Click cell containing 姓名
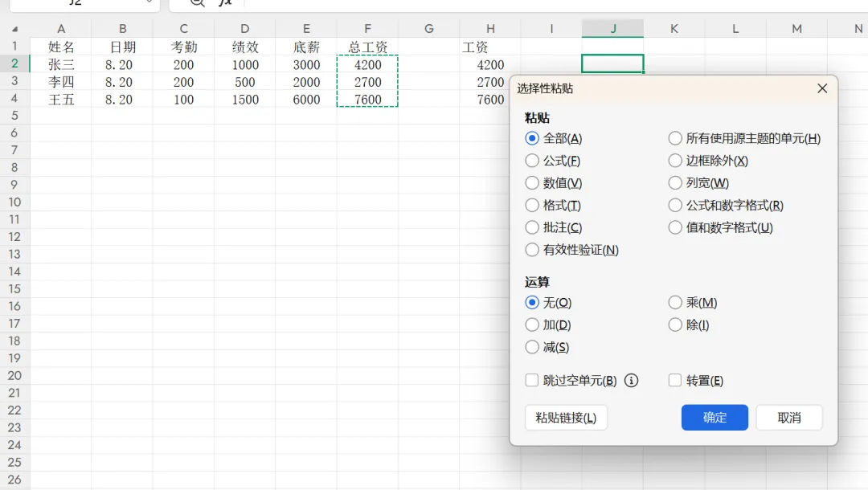Image resolution: width=868 pixels, height=490 pixels. coord(61,47)
